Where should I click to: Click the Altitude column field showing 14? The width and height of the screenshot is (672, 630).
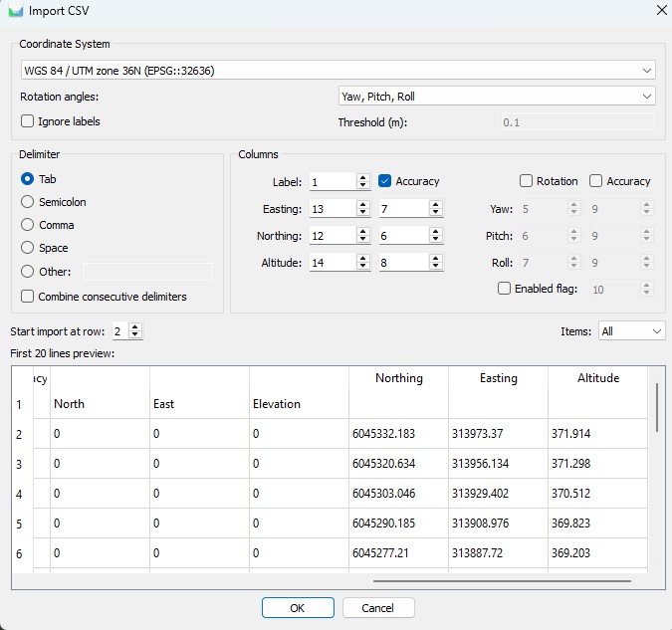point(333,263)
